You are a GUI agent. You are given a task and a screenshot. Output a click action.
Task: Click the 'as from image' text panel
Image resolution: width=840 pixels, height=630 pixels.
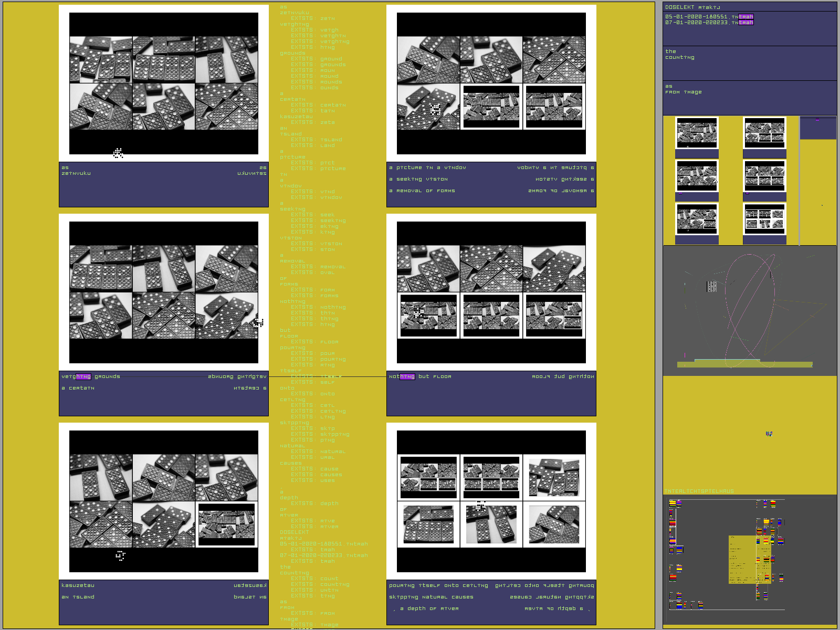tap(749, 98)
